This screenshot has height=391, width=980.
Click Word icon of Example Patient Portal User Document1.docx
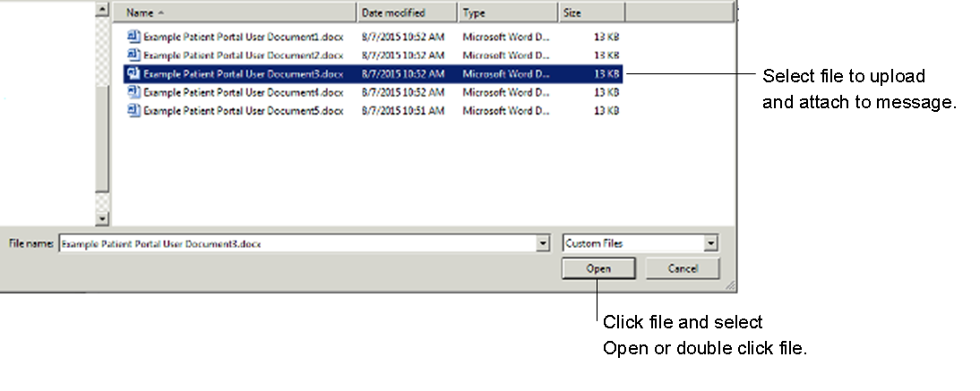click(x=133, y=37)
